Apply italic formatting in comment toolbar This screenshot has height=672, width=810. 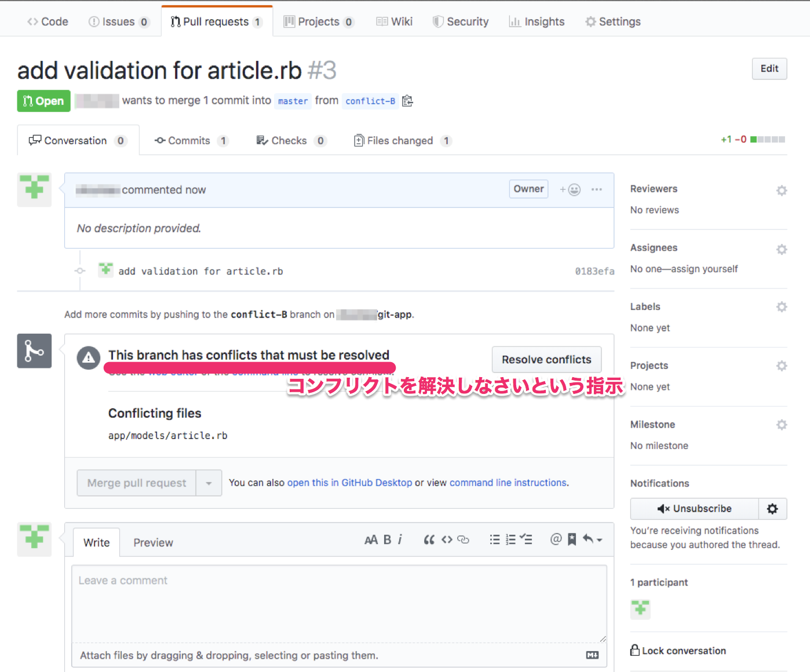[x=400, y=539]
